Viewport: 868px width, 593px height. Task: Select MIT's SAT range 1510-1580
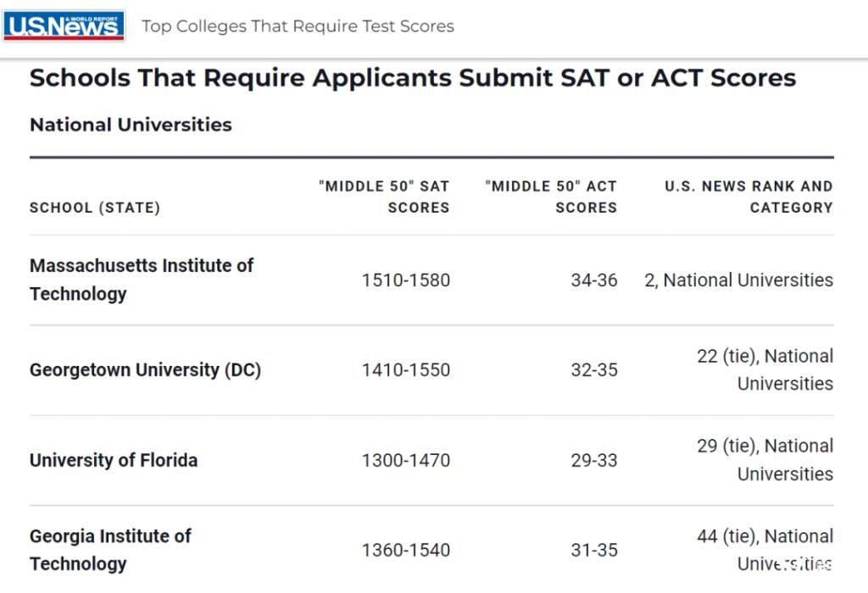(x=406, y=280)
